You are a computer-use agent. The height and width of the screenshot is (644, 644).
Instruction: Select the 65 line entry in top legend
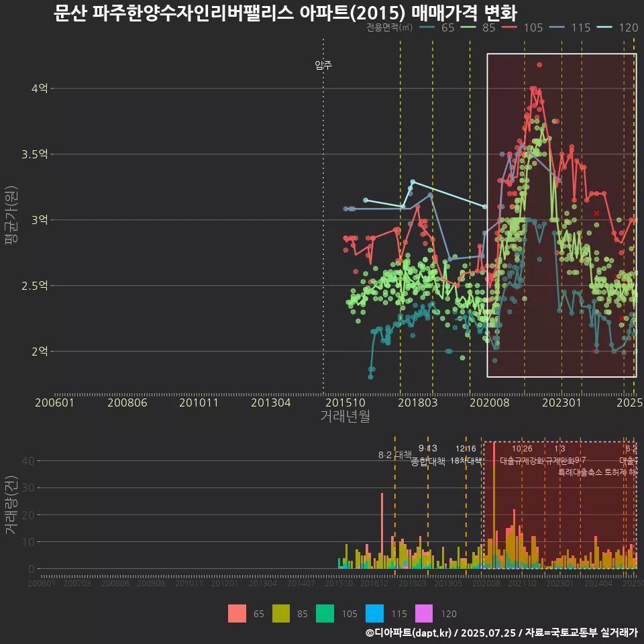[437, 28]
